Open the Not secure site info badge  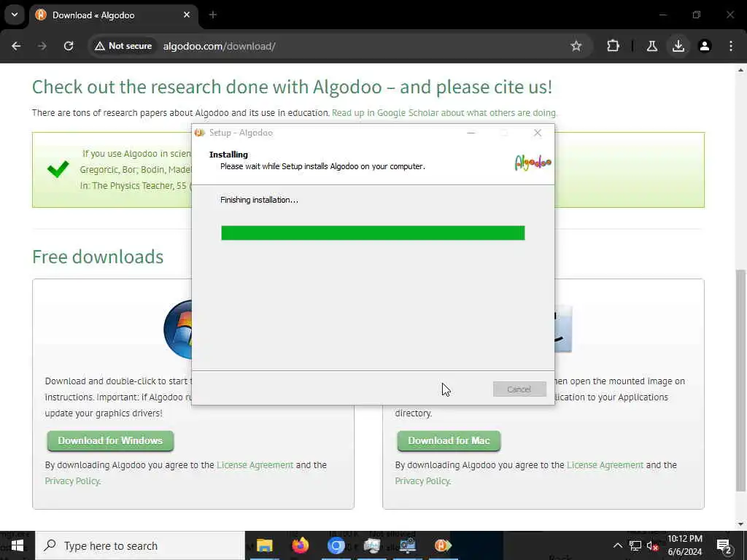[123, 46]
